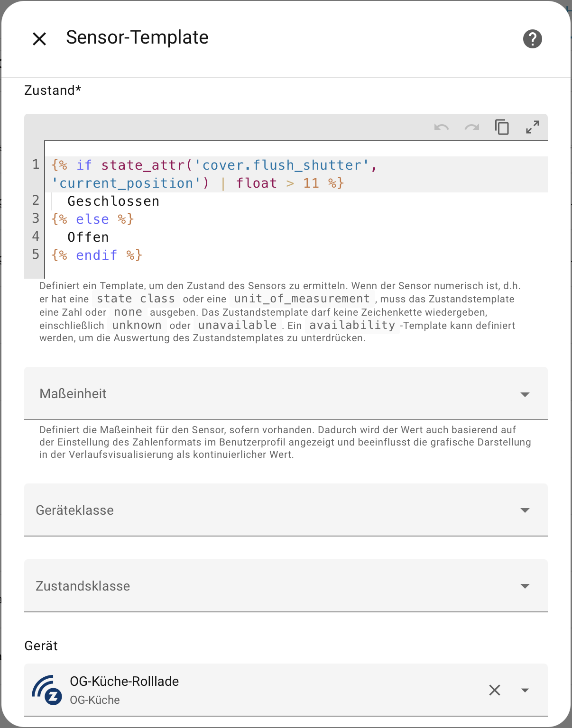Screen dimensions: 572x728
Task: Click line number 2 in the gutter
Action: (36, 200)
